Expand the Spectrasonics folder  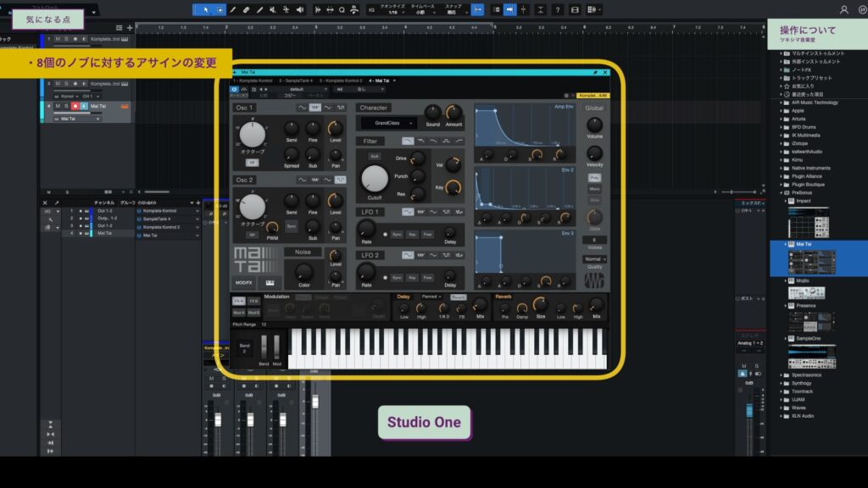[782, 375]
